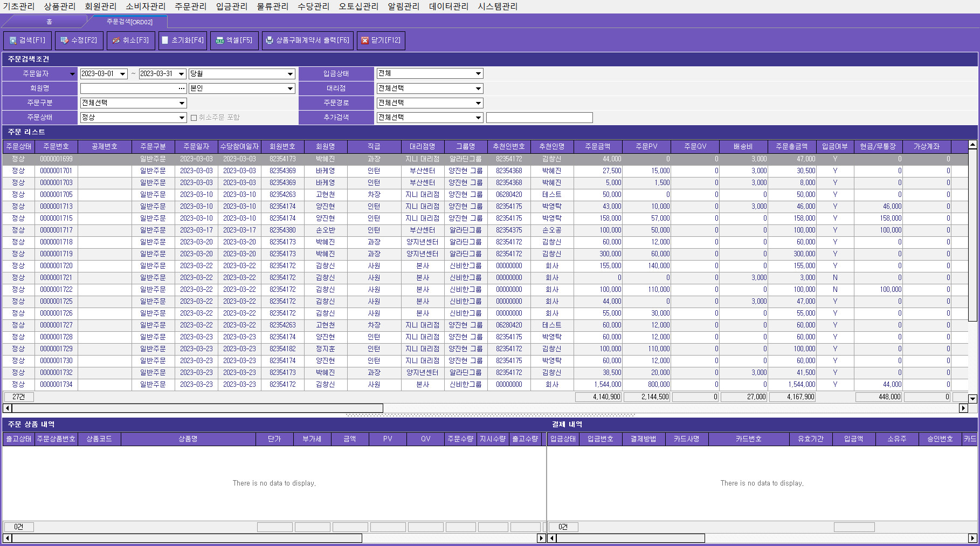Open the 상품관리 menu
This screenshot has width=980, height=546.
tap(60, 6)
